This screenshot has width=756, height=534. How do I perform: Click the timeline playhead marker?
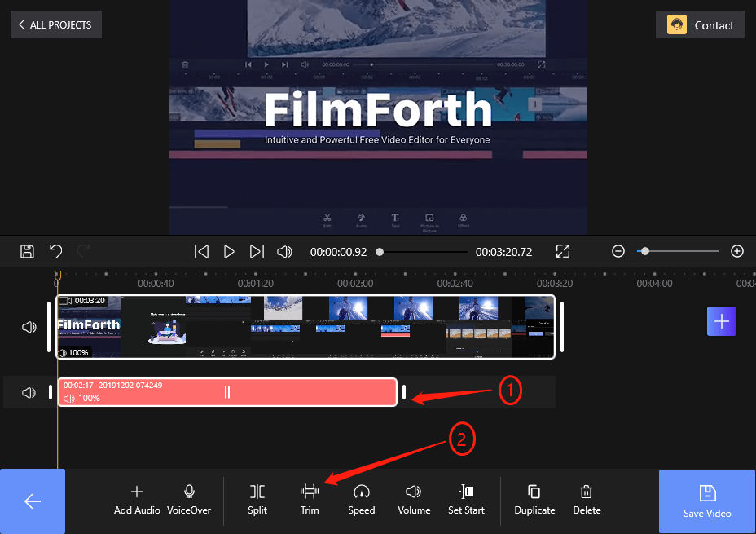[x=57, y=275]
